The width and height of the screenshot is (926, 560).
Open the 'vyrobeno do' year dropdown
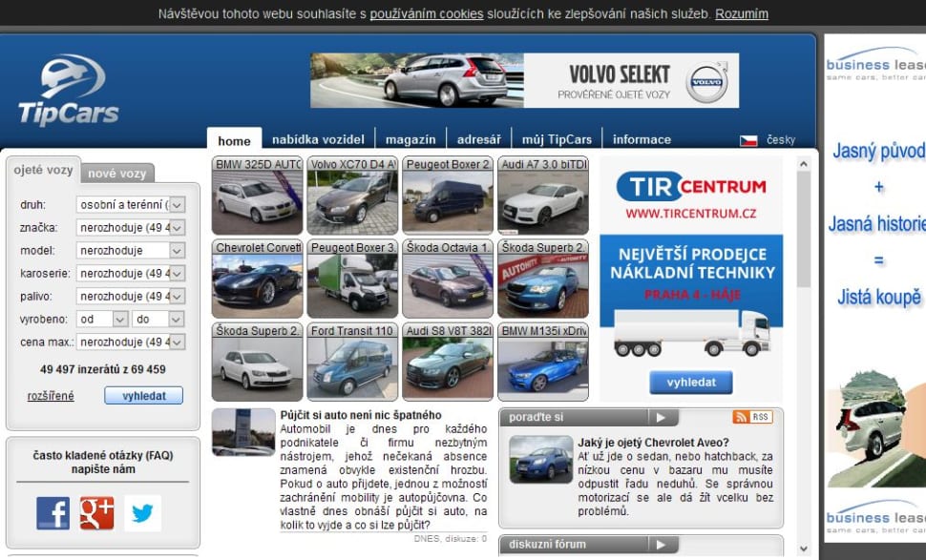pos(158,320)
